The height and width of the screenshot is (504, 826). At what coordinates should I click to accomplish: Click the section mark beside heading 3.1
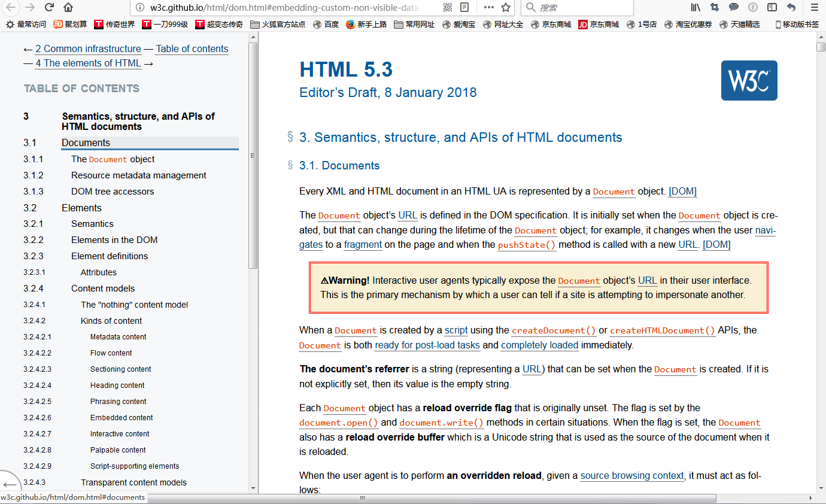[x=290, y=166]
